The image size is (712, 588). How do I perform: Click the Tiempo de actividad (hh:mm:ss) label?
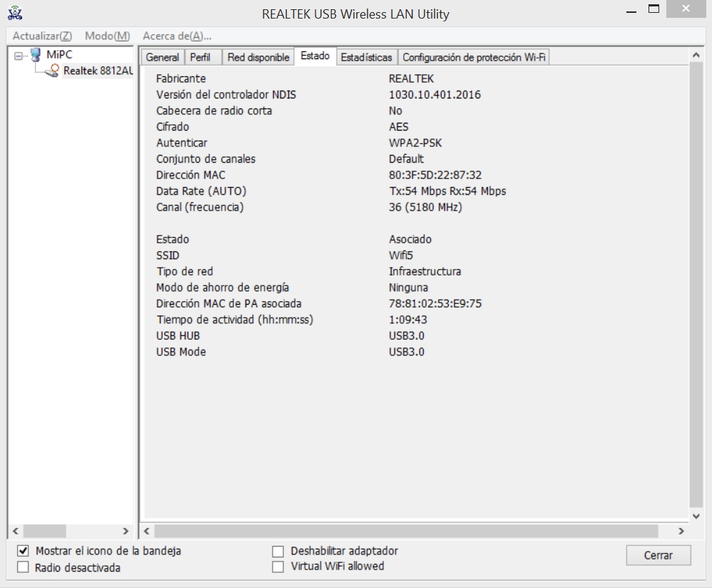[x=235, y=320]
